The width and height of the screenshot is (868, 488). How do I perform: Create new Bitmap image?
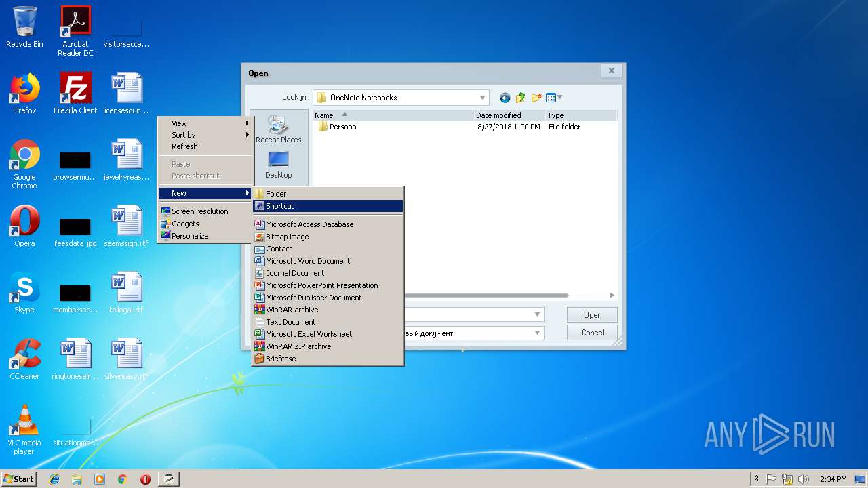328,237
